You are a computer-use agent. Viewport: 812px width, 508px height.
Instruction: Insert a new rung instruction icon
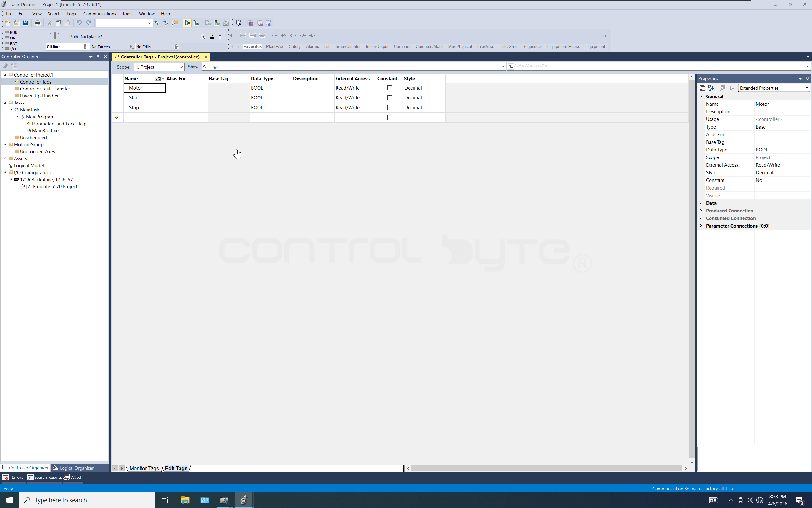pyautogui.click(x=243, y=36)
